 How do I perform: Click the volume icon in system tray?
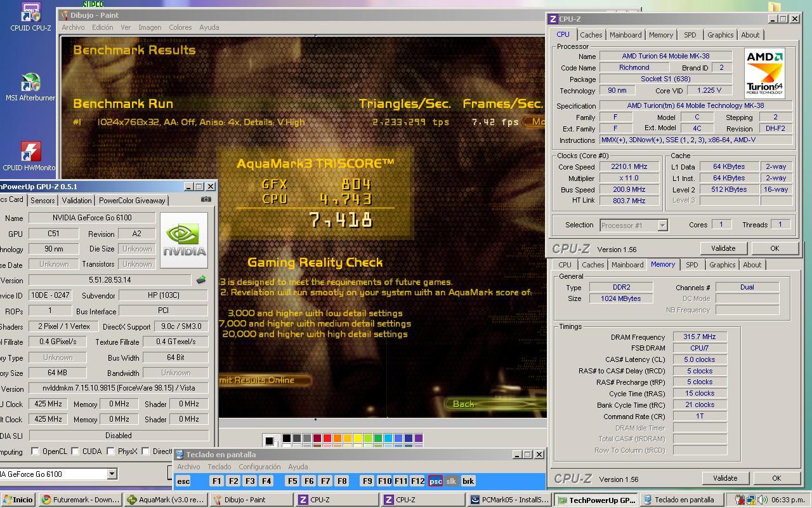[x=763, y=500]
